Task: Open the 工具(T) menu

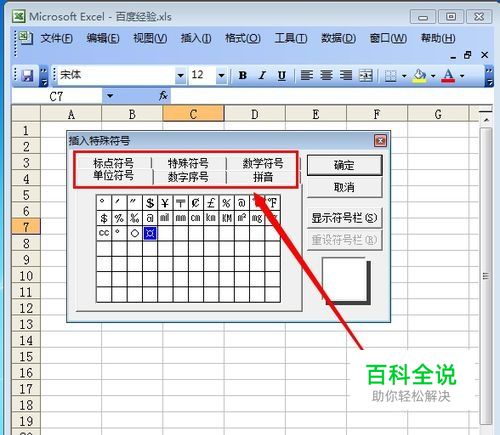Action: pos(291,38)
